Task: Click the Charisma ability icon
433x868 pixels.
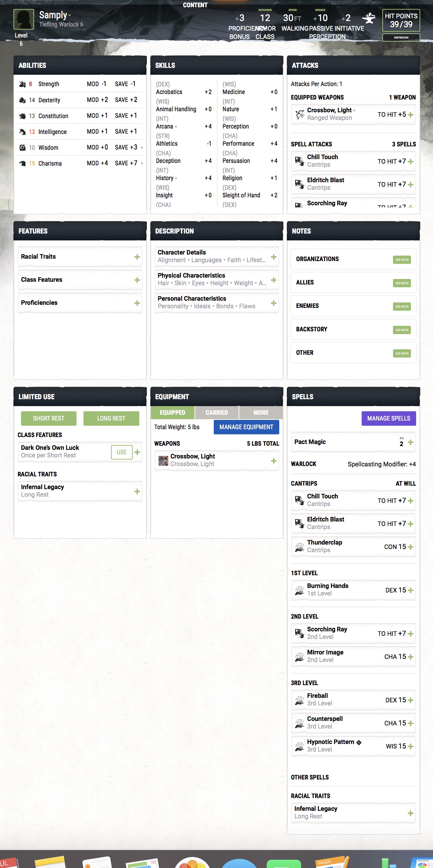Action: 22,163
